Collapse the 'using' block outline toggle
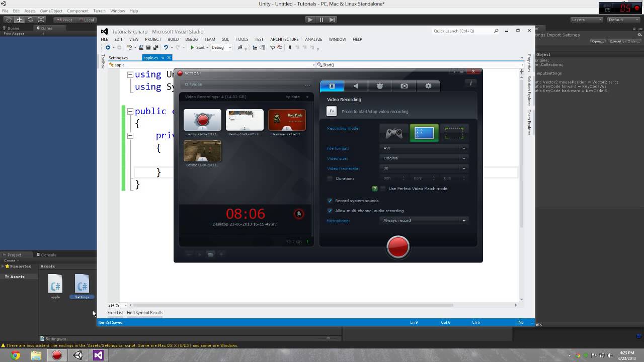 (x=130, y=74)
